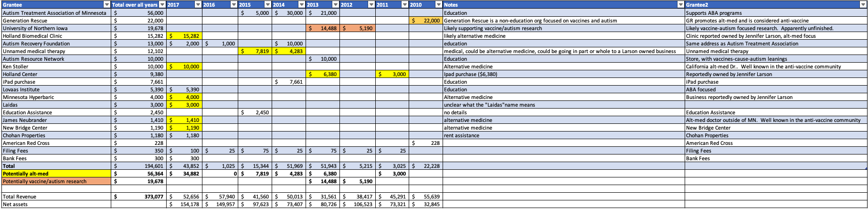Expand the Grantee2 column filter dropdown
Viewport: 868px width, 209px height.
(864, 5)
